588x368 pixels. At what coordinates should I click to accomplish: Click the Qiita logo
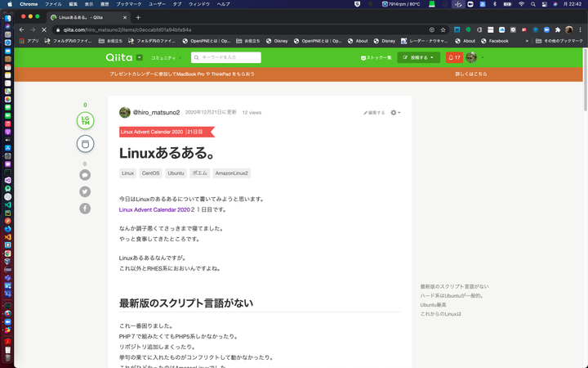[119, 57]
